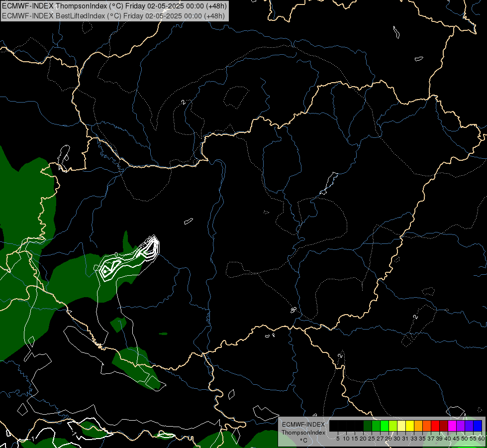Click the BestLiftedIndex title line
The image size is (487, 448).
[x=113, y=16]
